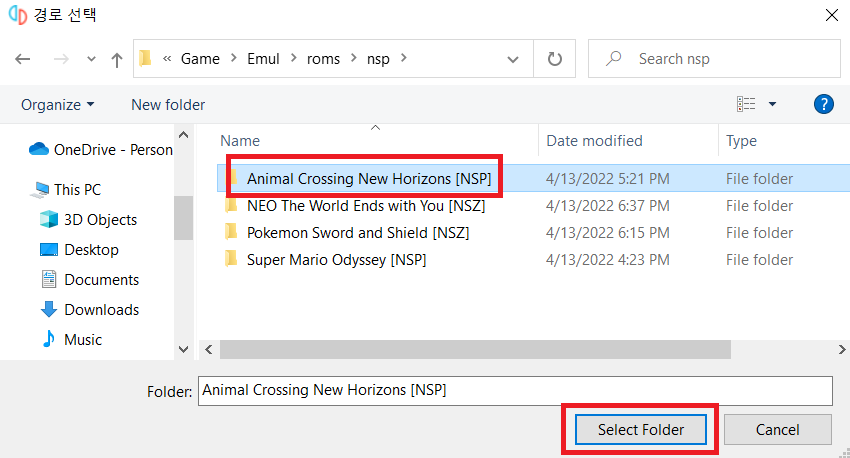Sort by the Type column header
The image size is (850, 458).
[741, 141]
